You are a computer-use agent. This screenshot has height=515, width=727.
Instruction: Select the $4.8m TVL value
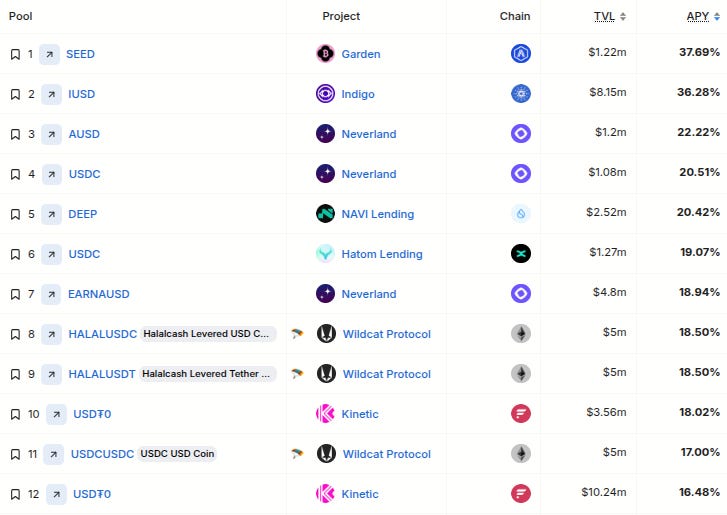tap(609, 292)
